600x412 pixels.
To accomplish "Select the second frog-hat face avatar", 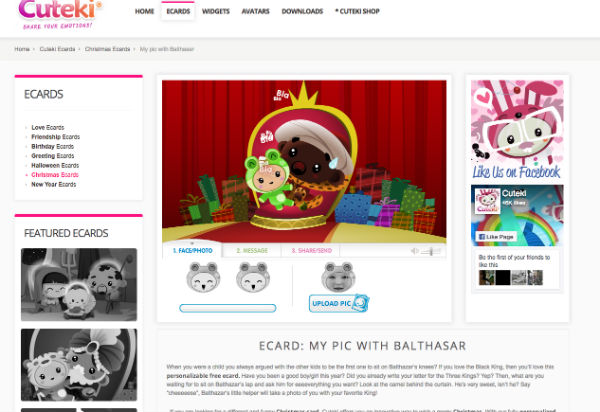I will [x=252, y=278].
